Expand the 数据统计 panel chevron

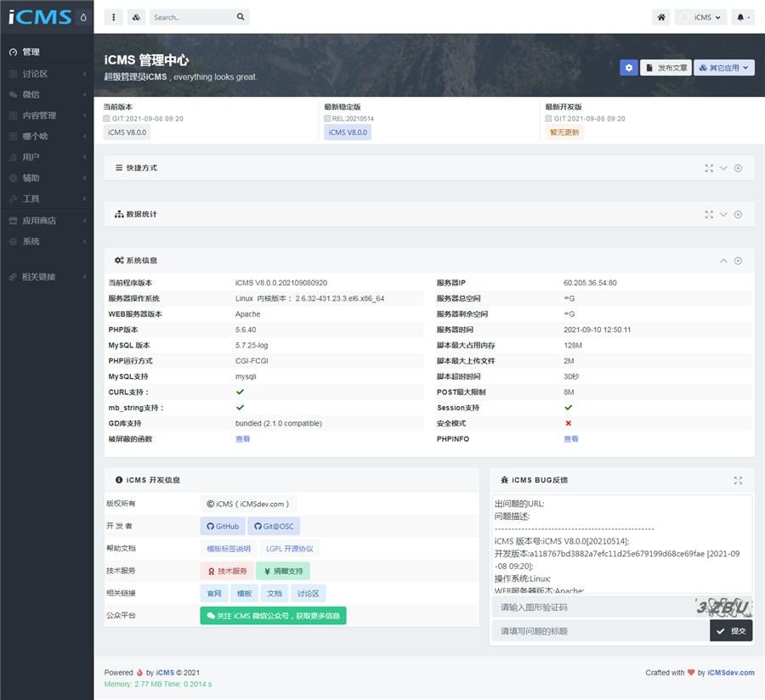723,214
